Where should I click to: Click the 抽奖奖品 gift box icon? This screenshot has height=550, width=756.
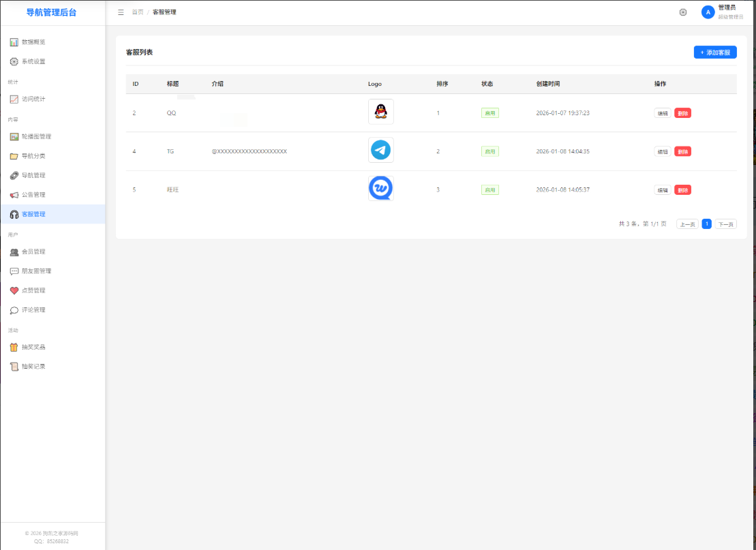[x=14, y=347]
